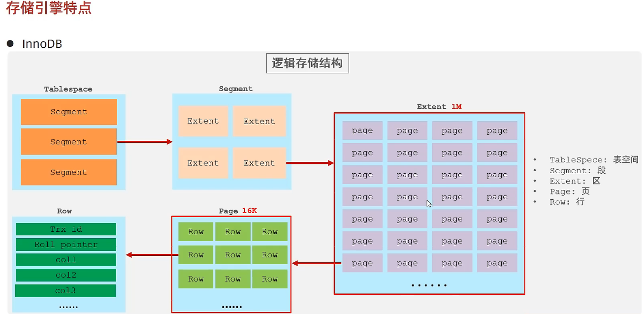Screen dimensions: 644x314
Task: Click the legend line 'Segment: 段'
Action: coord(578,170)
